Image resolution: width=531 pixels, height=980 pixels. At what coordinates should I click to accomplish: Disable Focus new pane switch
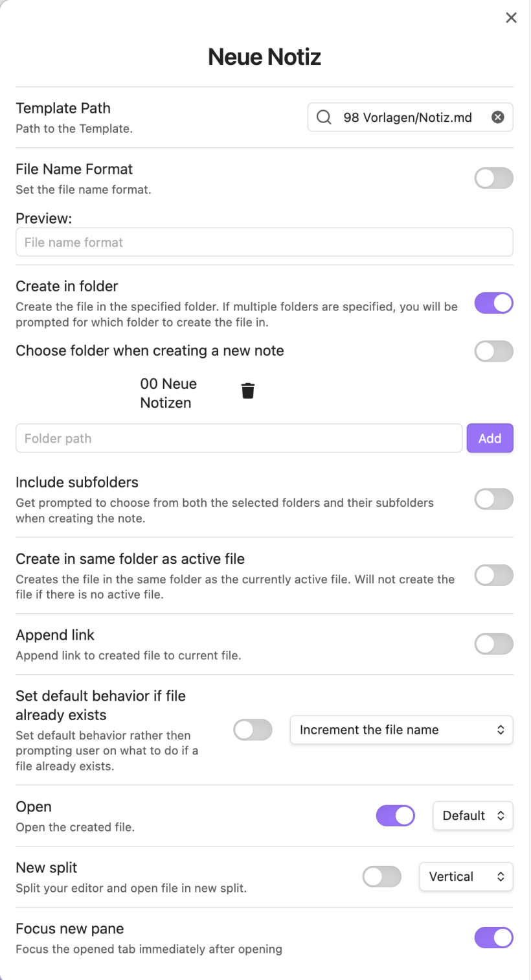[493, 937]
